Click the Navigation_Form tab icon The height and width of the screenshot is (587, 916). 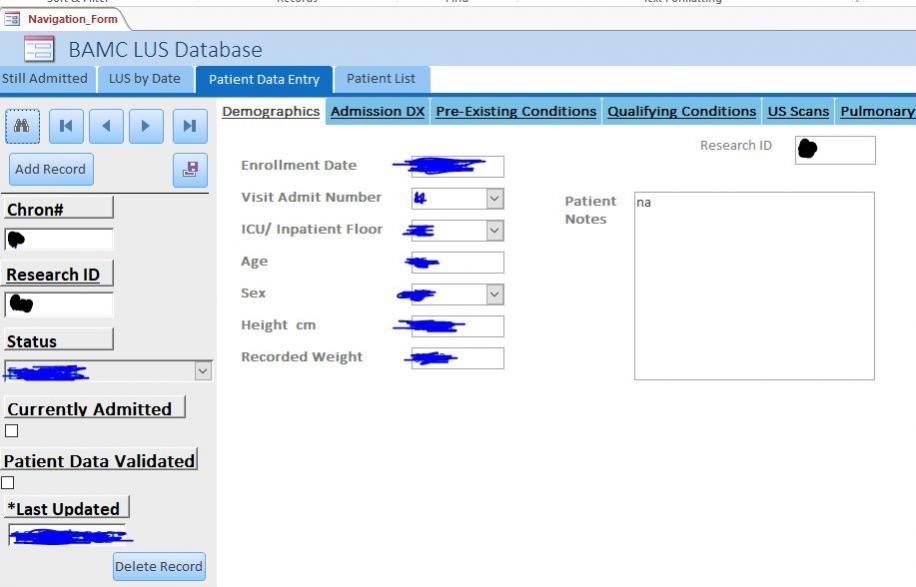(12, 19)
